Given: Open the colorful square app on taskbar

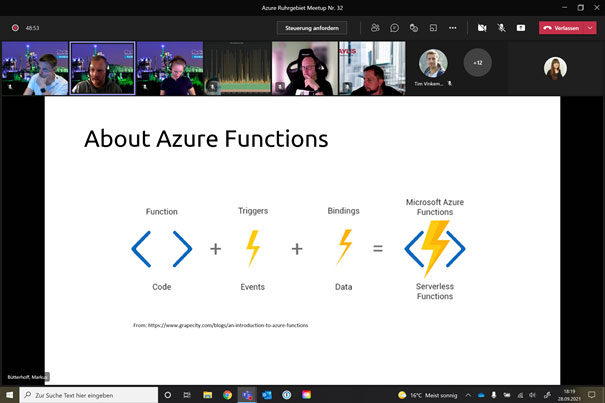Looking at the screenshot, I should pyautogui.click(x=306, y=395).
